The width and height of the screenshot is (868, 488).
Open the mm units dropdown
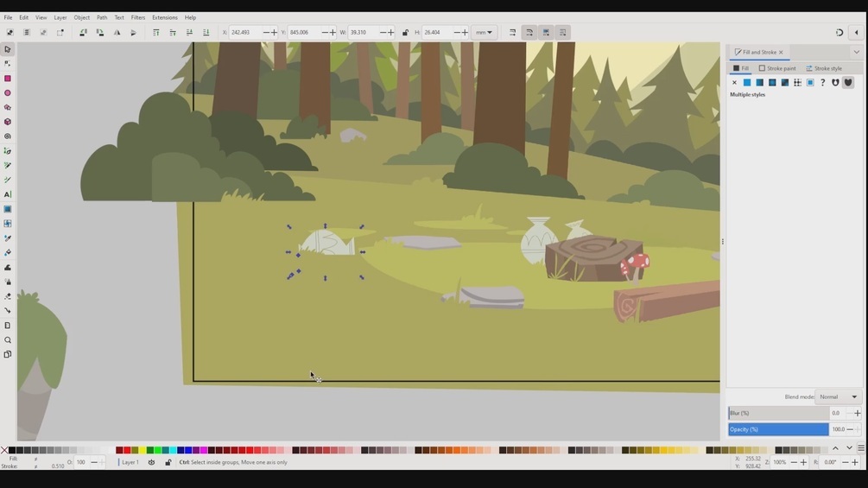(485, 33)
